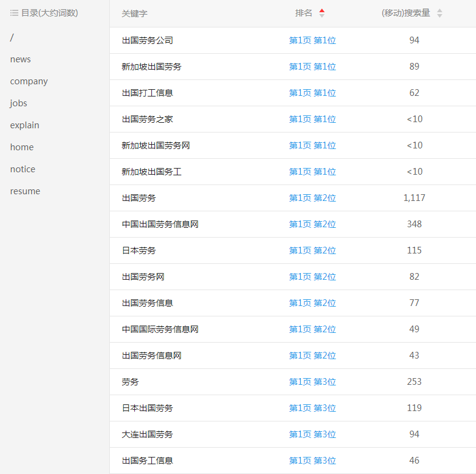
Task: Open ranking link for 出国劳务 keyword
Action: point(312,198)
